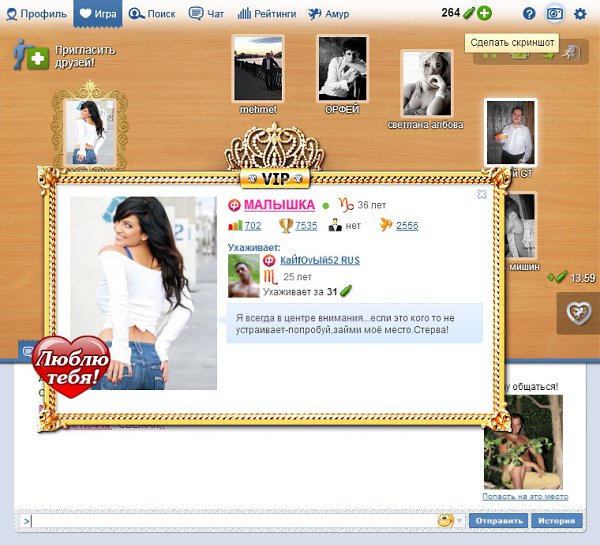
Task: Click the camera screenshot icon
Action: coord(554,14)
